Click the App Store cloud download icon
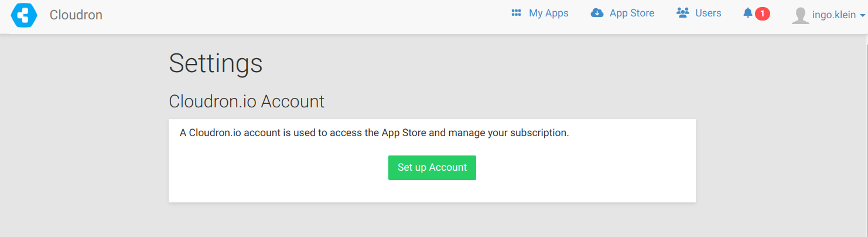Screen dimensions: 868x237 (597, 13)
